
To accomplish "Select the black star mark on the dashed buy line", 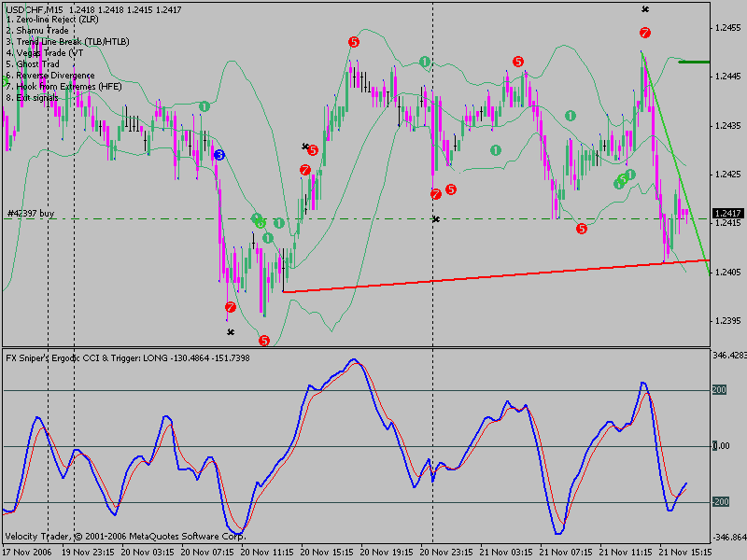I will pos(435,219).
